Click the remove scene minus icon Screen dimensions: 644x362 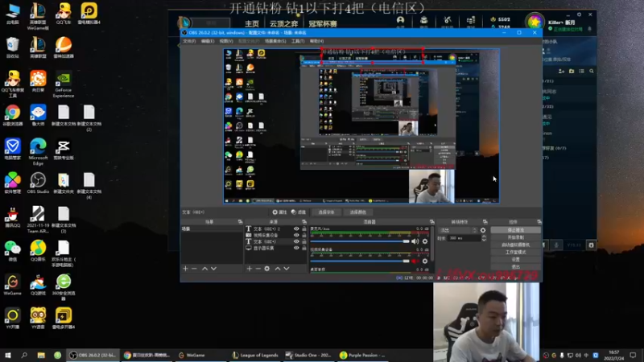point(194,269)
